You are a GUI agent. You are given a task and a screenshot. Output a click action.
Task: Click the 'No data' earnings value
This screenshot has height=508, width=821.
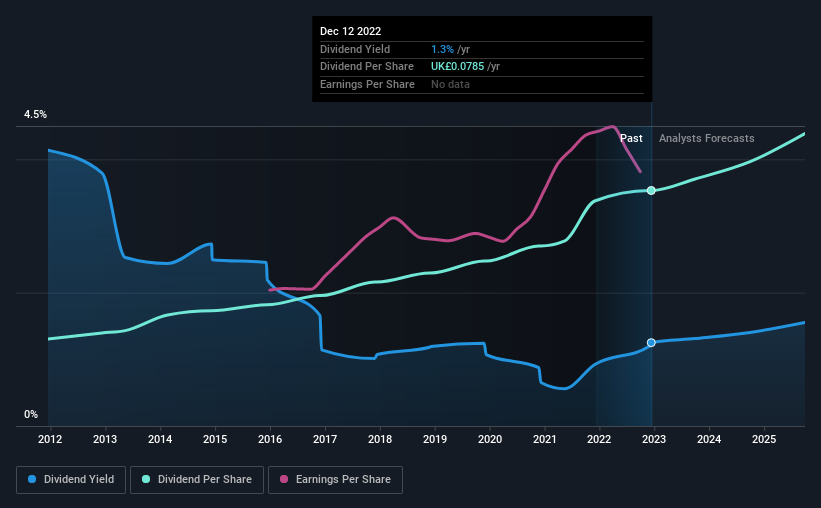[450, 84]
